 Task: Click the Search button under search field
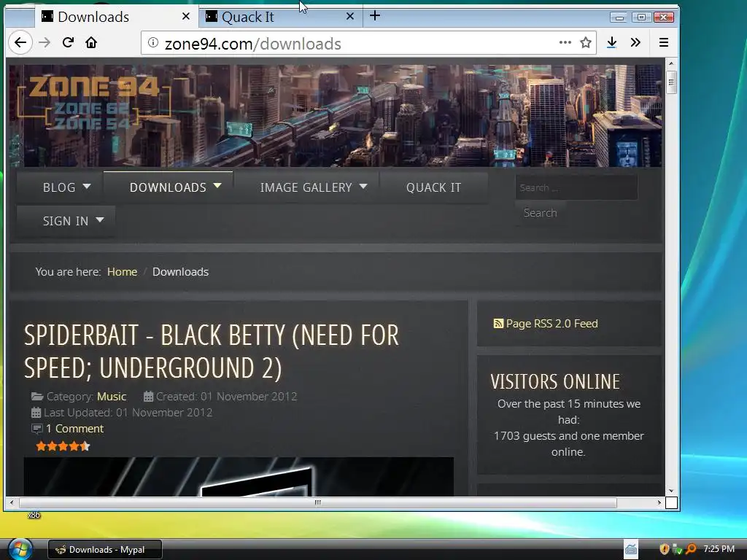click(541, 213)
